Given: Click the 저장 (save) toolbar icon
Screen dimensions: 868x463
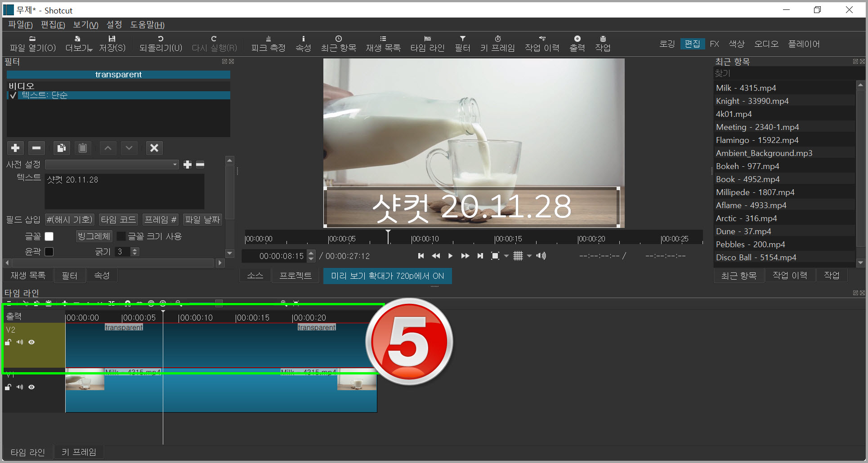Looking at the screenshot, I should 112,44.
